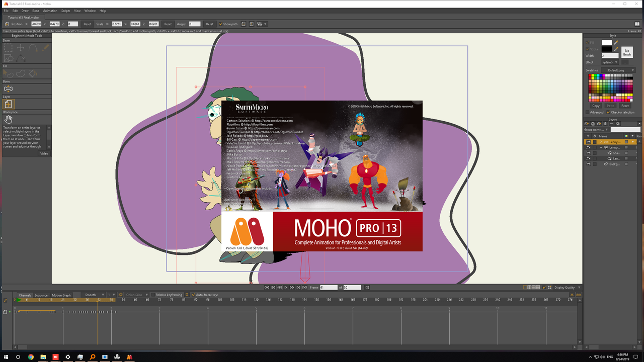Switch to the Motion Graph tab
The height and width of the screenshot is (362, 644).
[61, 295]
